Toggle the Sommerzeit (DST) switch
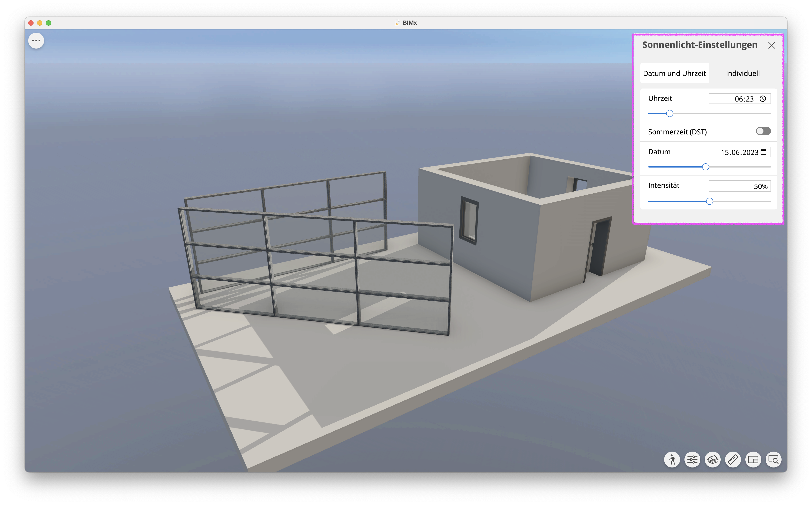The width and height of the screenshot is (812, 505). [763, 131]
